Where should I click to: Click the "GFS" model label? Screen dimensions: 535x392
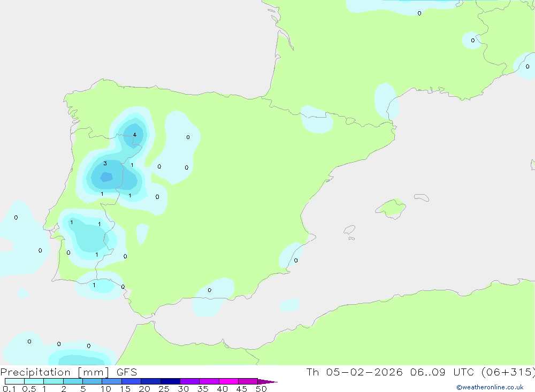tap(127, 372)
